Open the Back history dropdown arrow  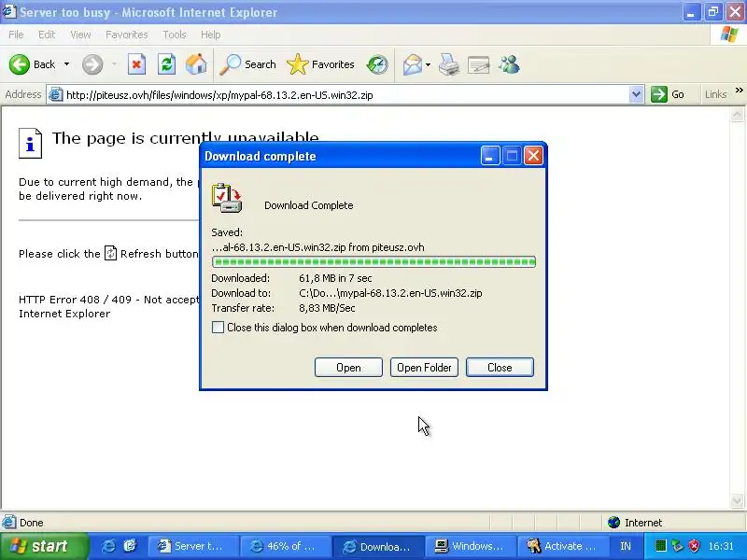point(66,64)
